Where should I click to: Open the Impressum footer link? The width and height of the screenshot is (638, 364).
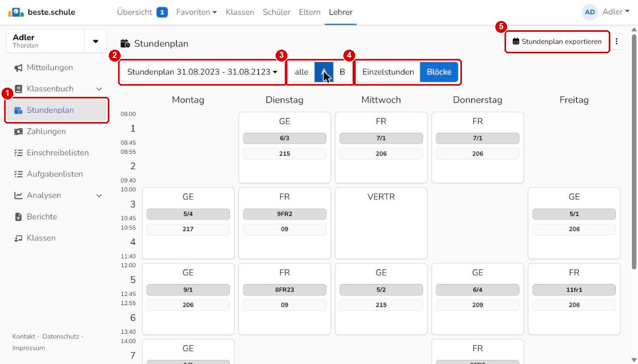coord(28,348)
